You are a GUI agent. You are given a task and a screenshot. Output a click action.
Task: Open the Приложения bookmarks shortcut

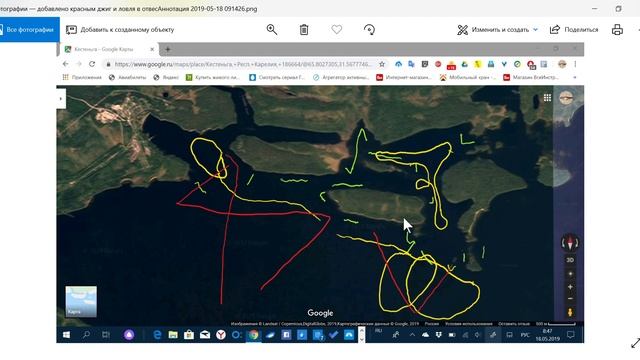(x=82, y=77)
